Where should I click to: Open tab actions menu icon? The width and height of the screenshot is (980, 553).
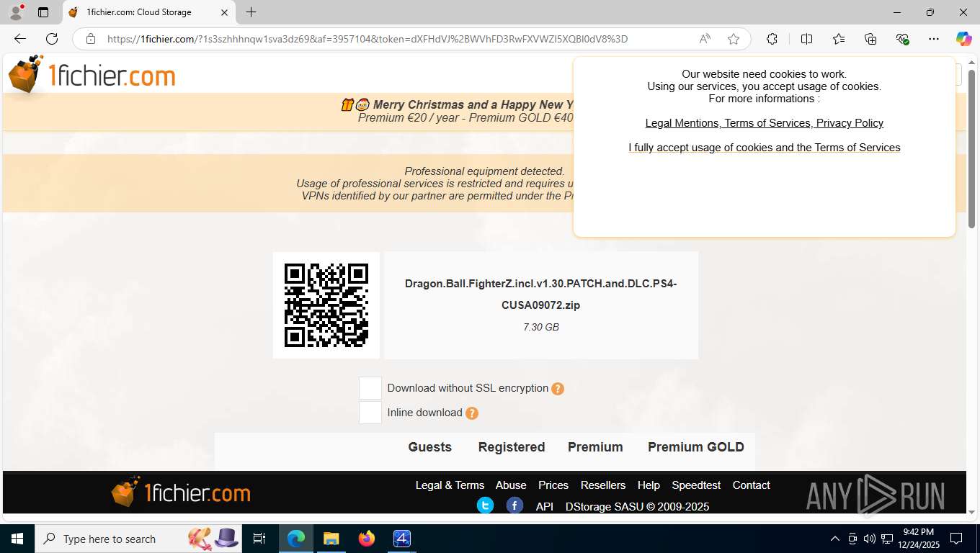pos(43,12)
